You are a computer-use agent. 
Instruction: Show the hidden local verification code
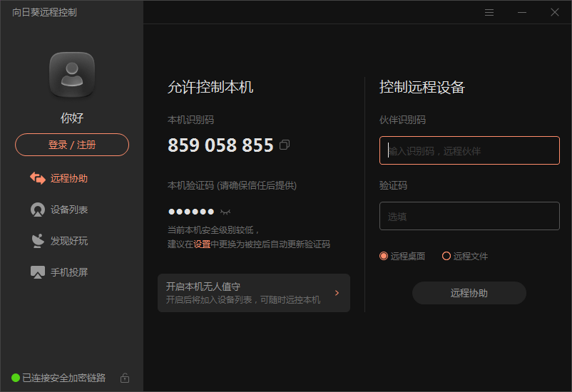click(x=225, y=212)
